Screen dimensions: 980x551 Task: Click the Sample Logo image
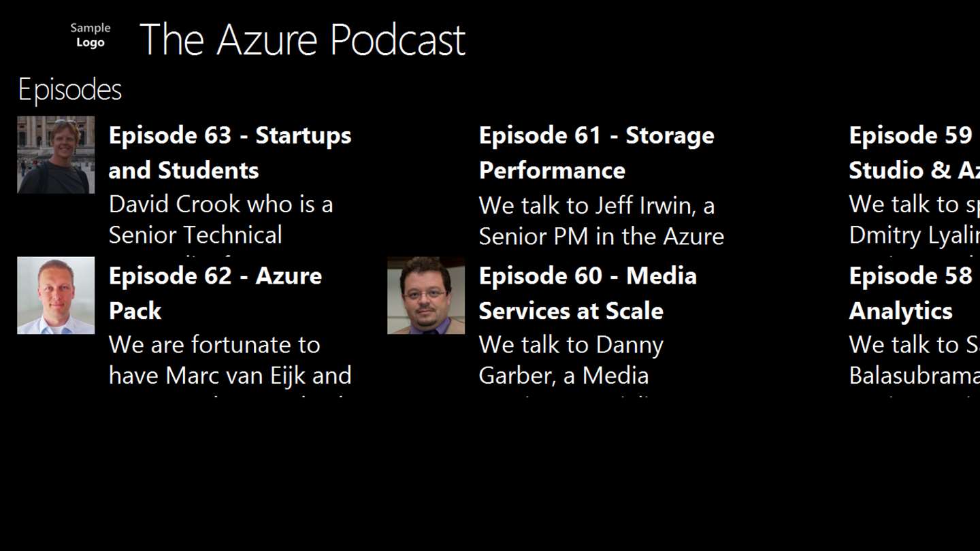click(90, 35)
